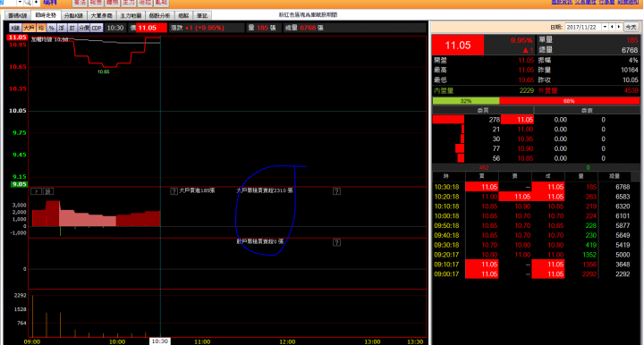Screen dimensions: 644x345
Task: Click the 委買 column header
Action: tap(483, 110)
